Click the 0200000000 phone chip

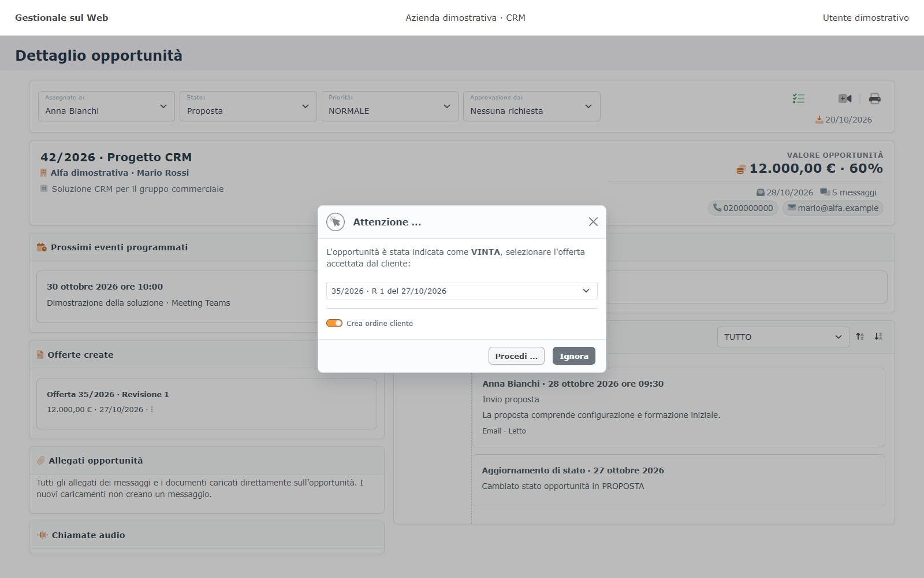[743, 208]
